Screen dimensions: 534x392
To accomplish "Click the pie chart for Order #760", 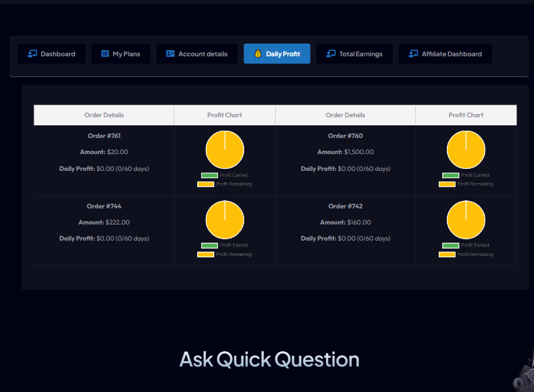I will click(466, 150).
